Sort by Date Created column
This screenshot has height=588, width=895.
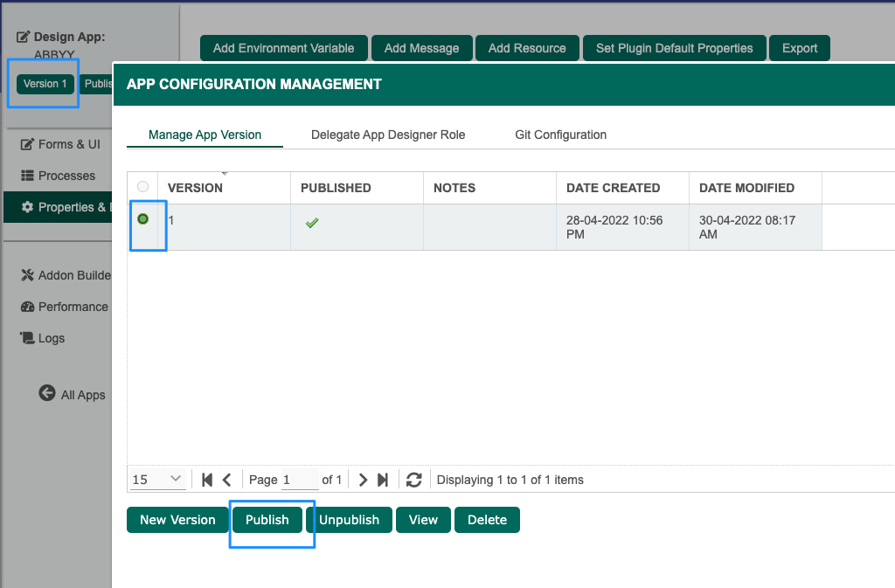613,188
